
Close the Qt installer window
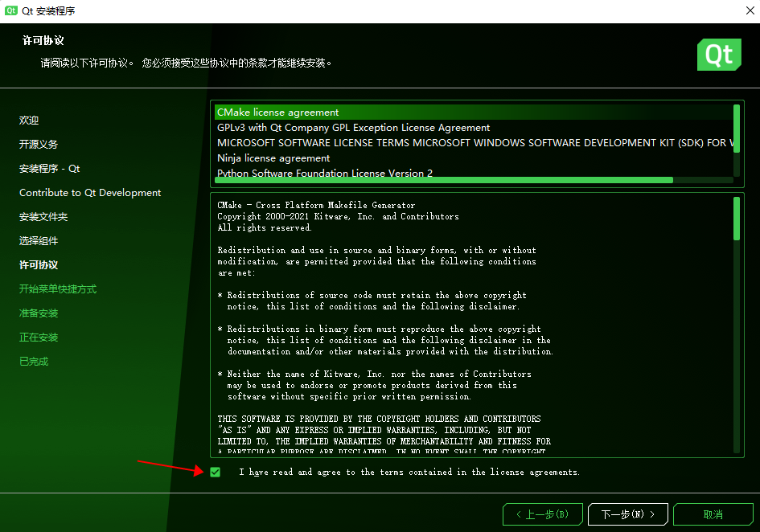750,10
